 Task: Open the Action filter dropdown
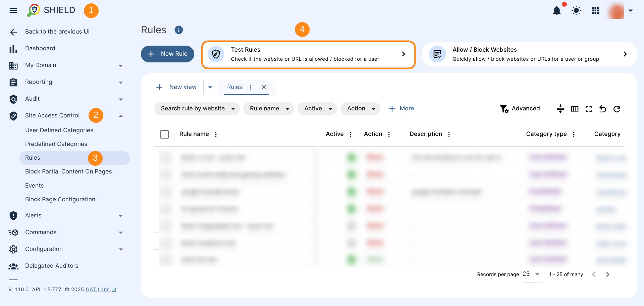coord(360,109)
